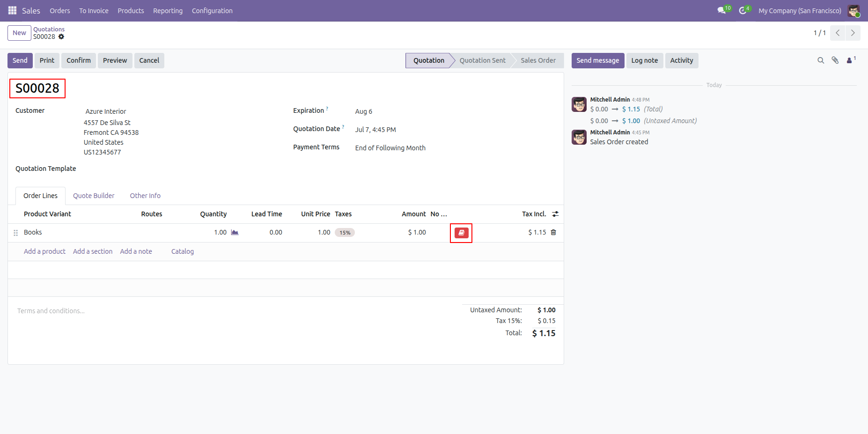
Task: Open the To Invoice menu
Action: pos(94,10)
